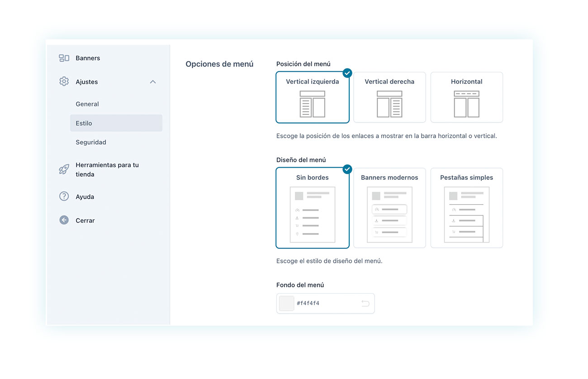588x379 pixels.
Task: Click the Ayuda question mark icon
Action: tap(64, 197)
